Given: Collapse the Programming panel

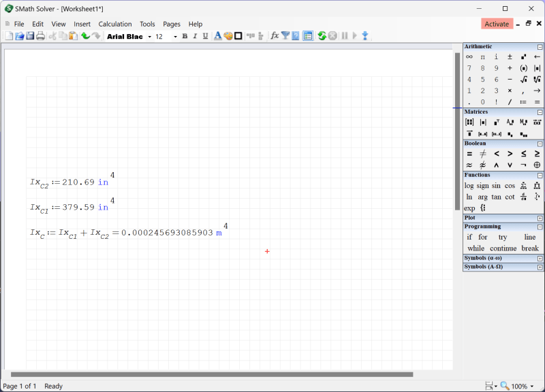Looking at the screenshot, I should (x=540, y=227).
